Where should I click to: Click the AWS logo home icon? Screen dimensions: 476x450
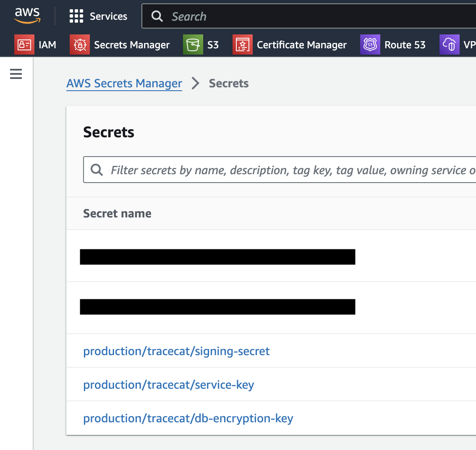click(x=27, y=16)
